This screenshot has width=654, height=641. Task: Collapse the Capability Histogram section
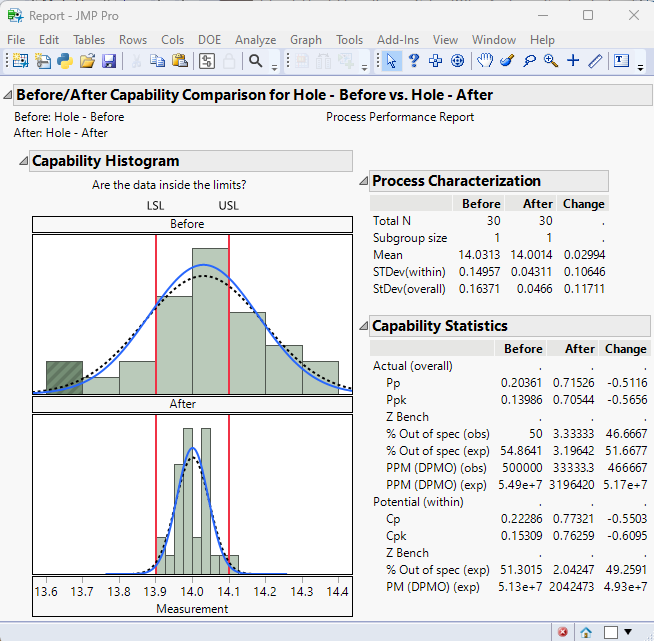point(23,161)
